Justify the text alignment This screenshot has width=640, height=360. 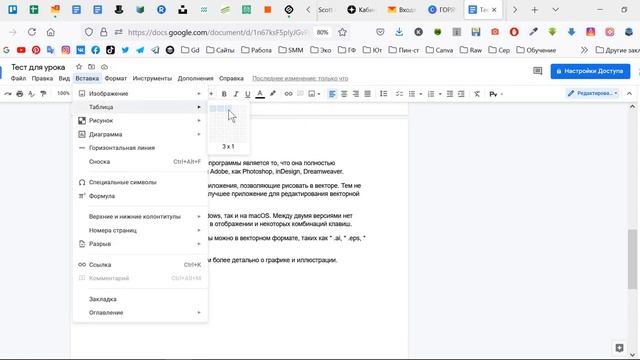(367, 94)
